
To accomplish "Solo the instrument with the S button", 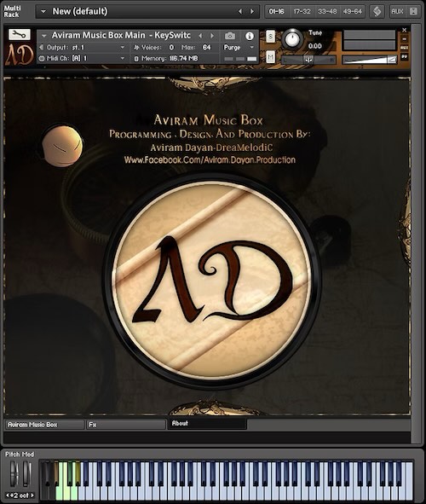I will [271, 37].
